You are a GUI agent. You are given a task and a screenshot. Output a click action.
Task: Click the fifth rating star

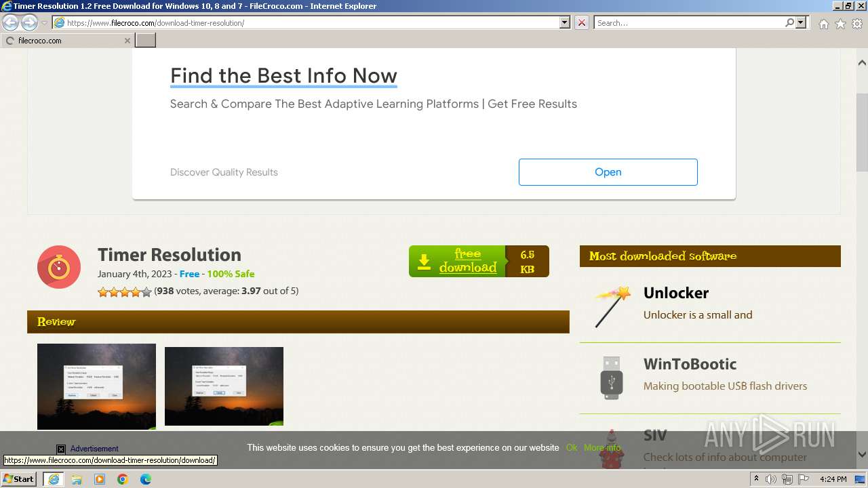pyautogui.click(x=146, y=292)
